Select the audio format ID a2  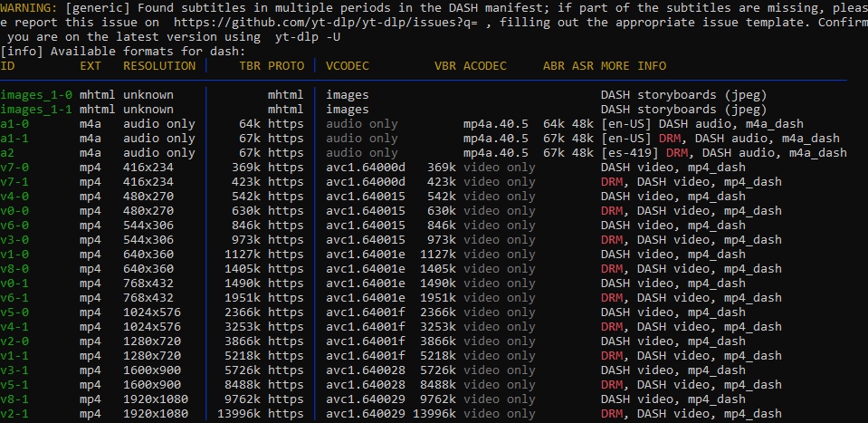pos(7,153)
